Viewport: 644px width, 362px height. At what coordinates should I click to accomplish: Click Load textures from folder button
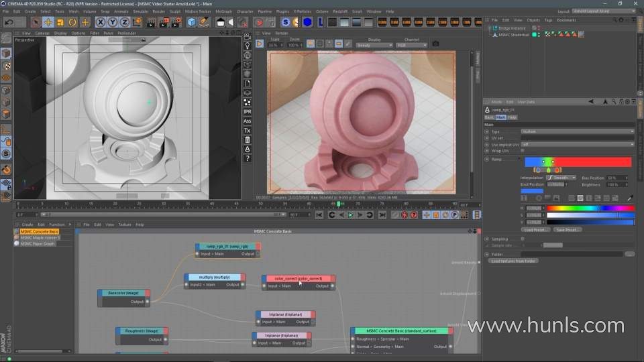(x=514, y=261)
